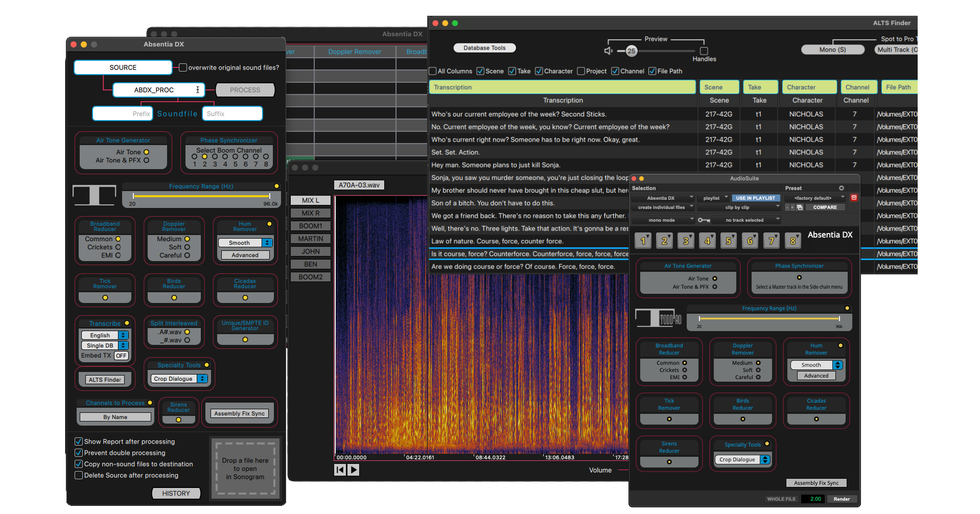Viewport: 980px width, 514px height.
Task: Toggle Hum Remover dot in Absentia DX window
Action: click(269, 224)
